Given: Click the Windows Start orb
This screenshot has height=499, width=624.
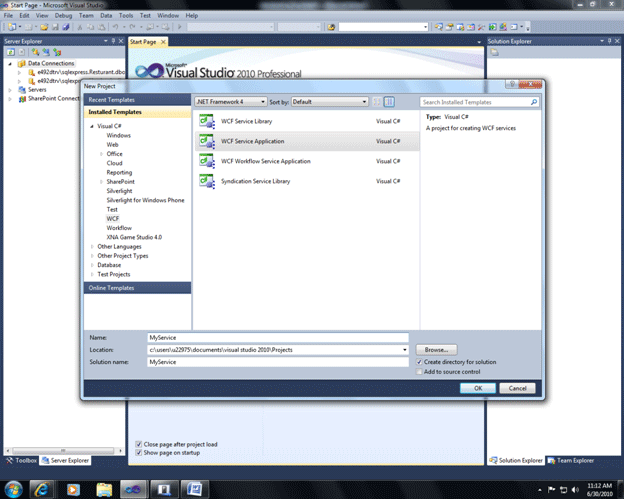Looking at the screenshot, I should (x=13, y=489).
